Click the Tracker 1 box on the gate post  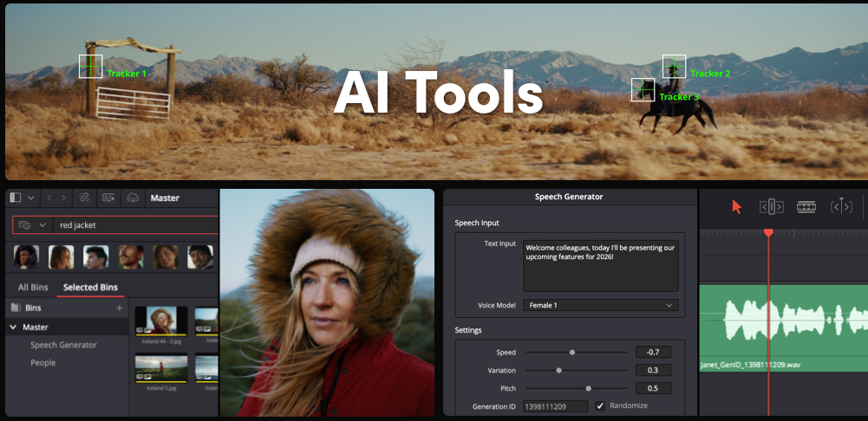pyautogui.click(x=91, y=67)
